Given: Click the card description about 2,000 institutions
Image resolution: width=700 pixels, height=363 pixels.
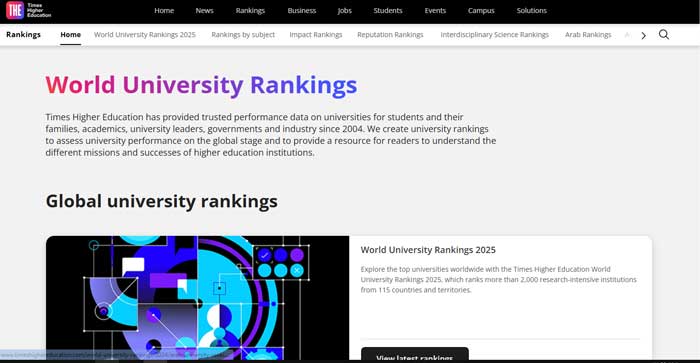Looking at the screenshot, I should [x=499, y=280].
